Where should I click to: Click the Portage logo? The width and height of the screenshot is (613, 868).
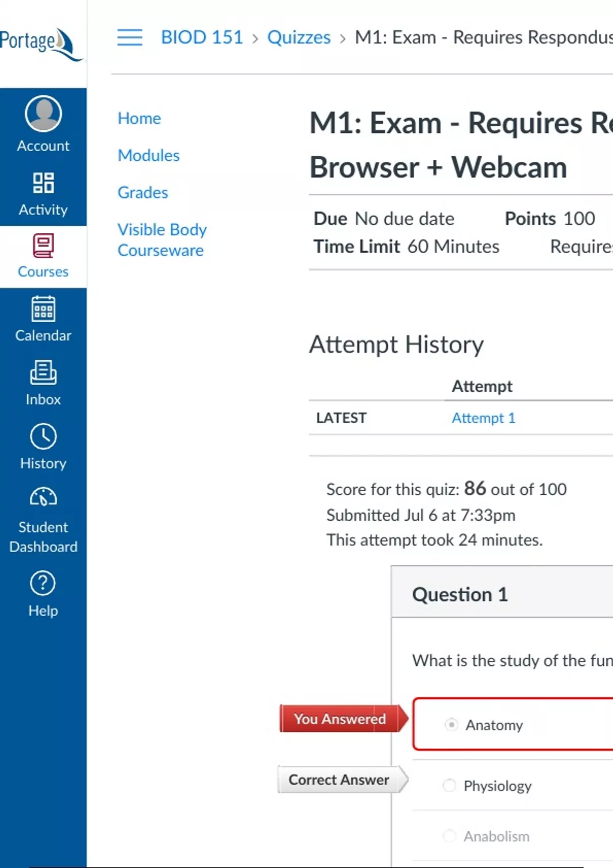pos(41,43)
